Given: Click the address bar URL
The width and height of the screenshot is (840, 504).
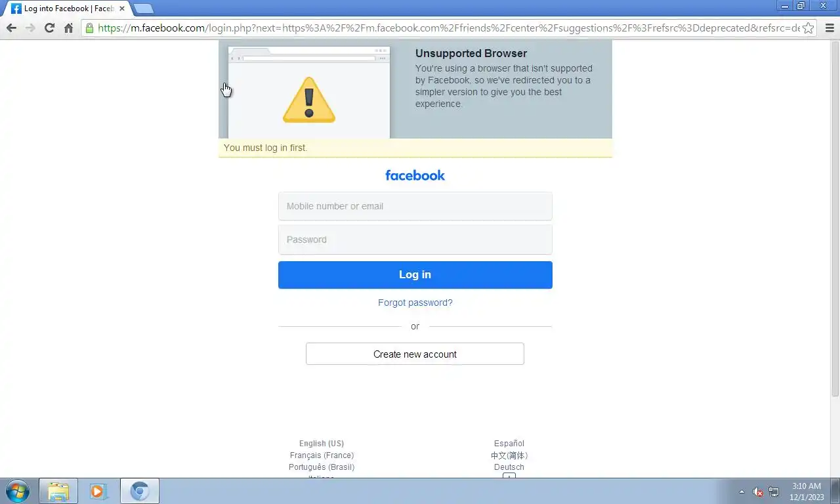Looking at the screenshot, I should point(448,28).
